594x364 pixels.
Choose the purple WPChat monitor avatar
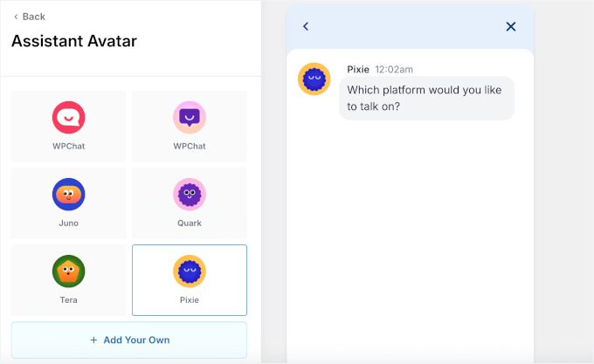click(x=189, y=117)
